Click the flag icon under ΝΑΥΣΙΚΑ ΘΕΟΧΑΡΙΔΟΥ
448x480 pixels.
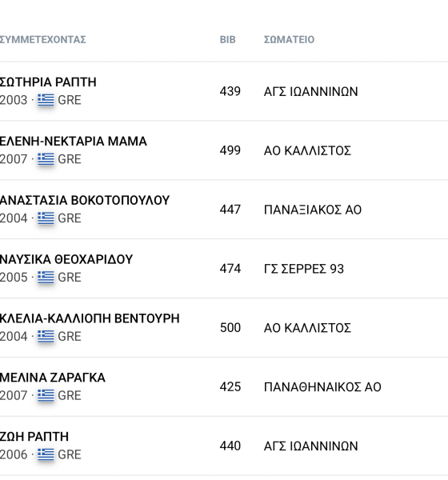[x=46, y=278]
